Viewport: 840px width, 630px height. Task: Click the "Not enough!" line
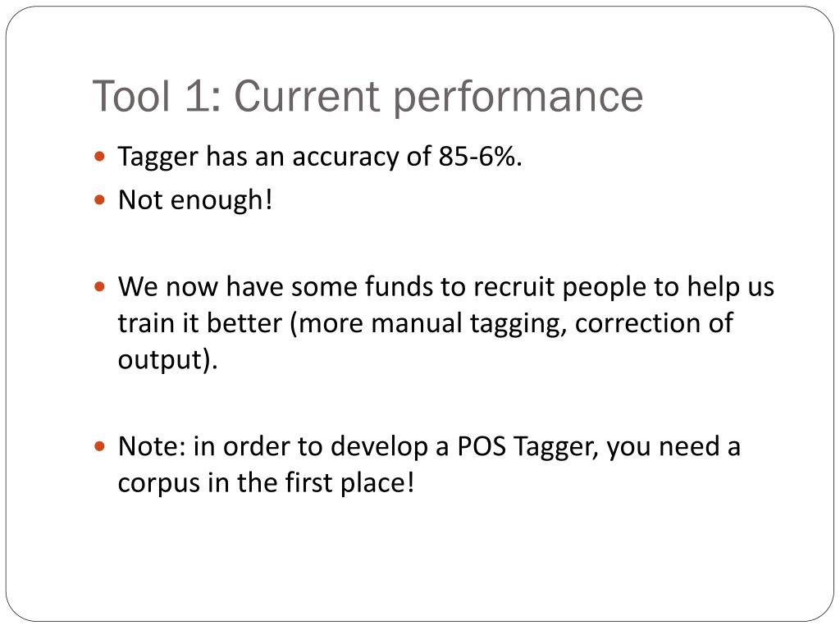(x=195, y=200)
